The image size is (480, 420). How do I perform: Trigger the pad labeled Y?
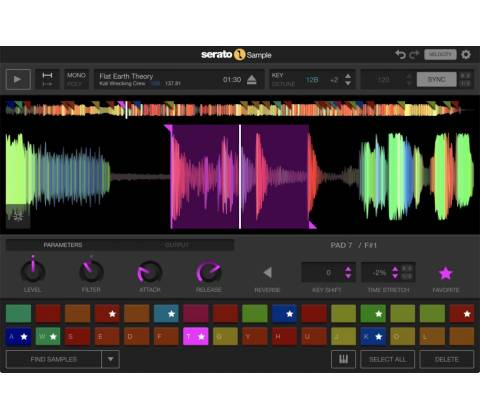tap(255, 336)
